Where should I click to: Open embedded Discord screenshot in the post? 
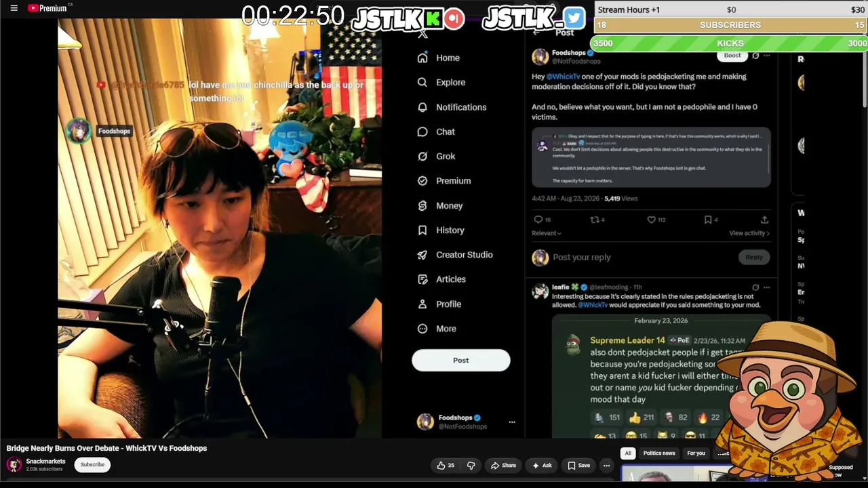(651, 157)
